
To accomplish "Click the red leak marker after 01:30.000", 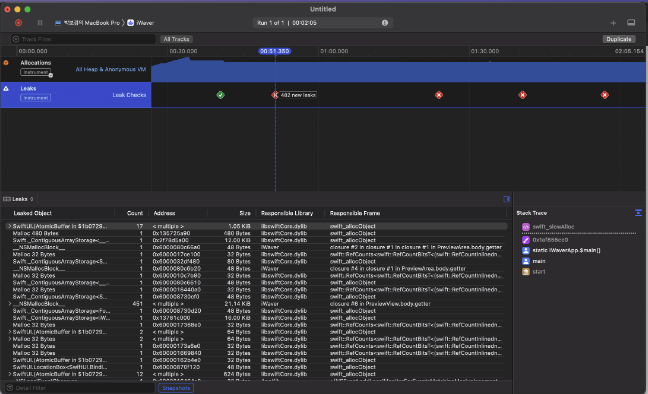I will (x=522, y=95).
